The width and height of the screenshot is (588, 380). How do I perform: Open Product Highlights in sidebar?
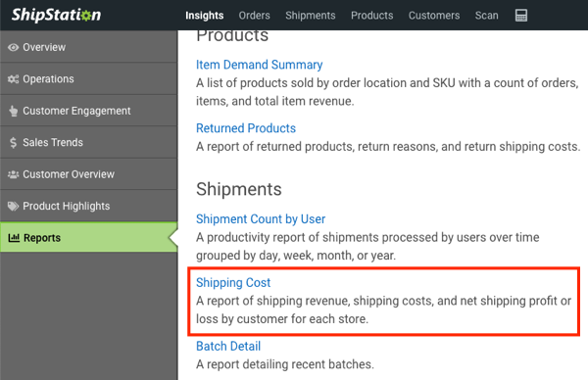pyautogui.click(x=89, y=206)
